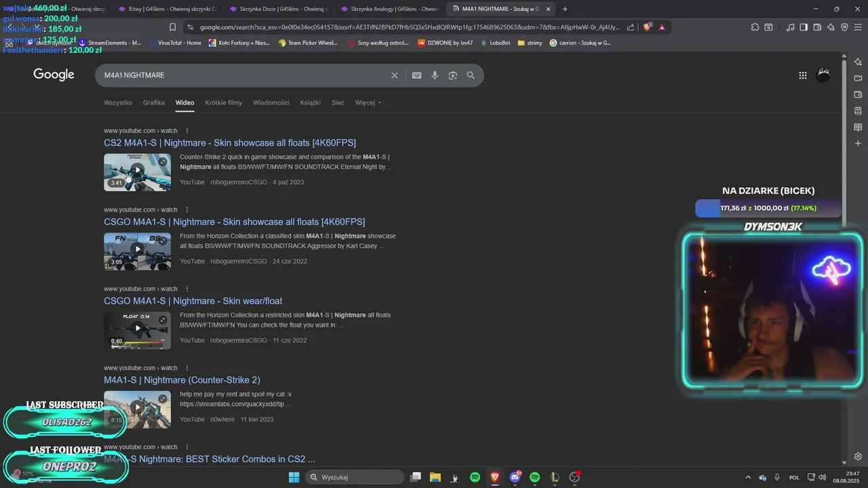
Task: Open Discord from the taskbar
Action: point(515,477)
